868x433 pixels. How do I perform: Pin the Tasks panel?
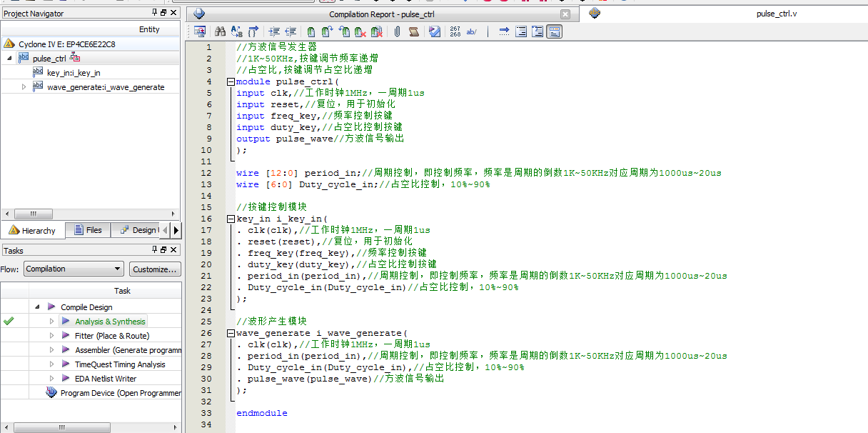tap(155, 250)
